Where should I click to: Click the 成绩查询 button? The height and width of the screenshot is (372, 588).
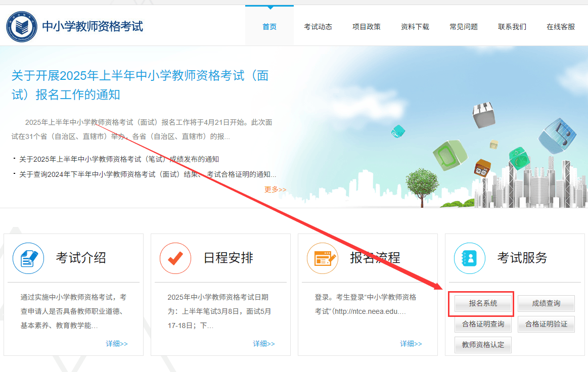point(546,303)
